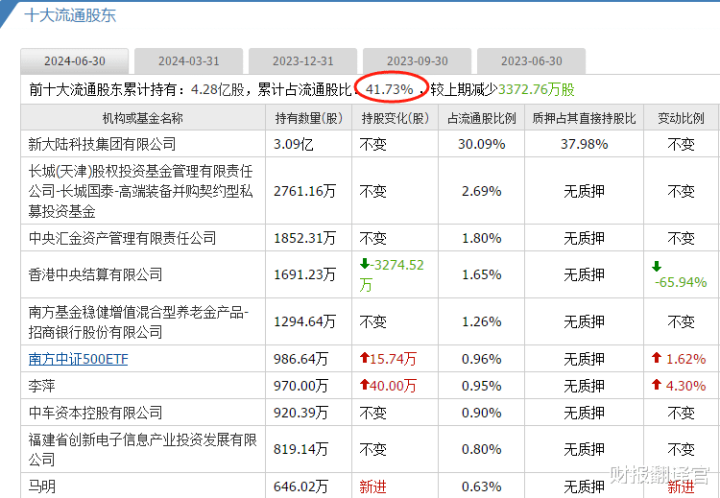
Task: Click the 1852.31万 holding value
Action: click(304, 238)
